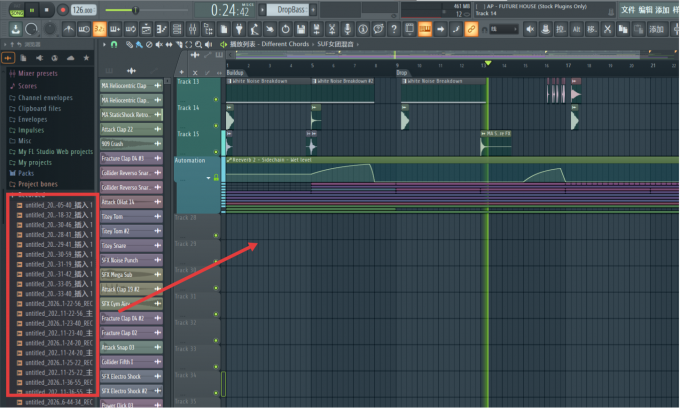Click the mute speaker icon in shortcut bar
The image size is (680, 408).
530,29
